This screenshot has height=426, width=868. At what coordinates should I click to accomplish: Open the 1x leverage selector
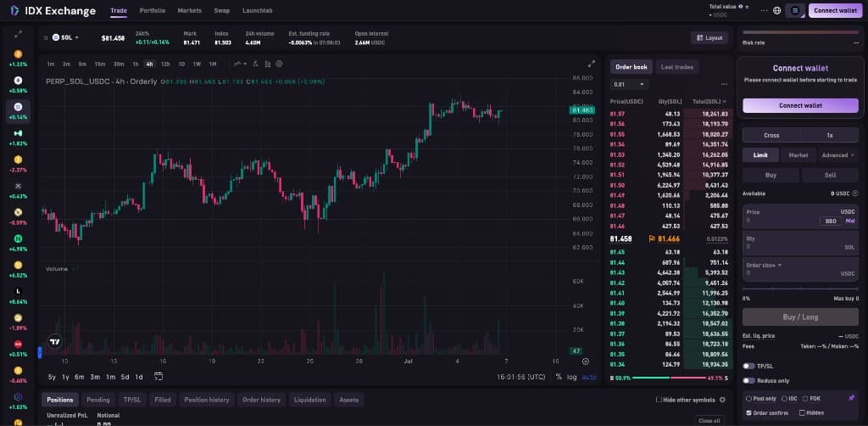click(x=830, y=135)
